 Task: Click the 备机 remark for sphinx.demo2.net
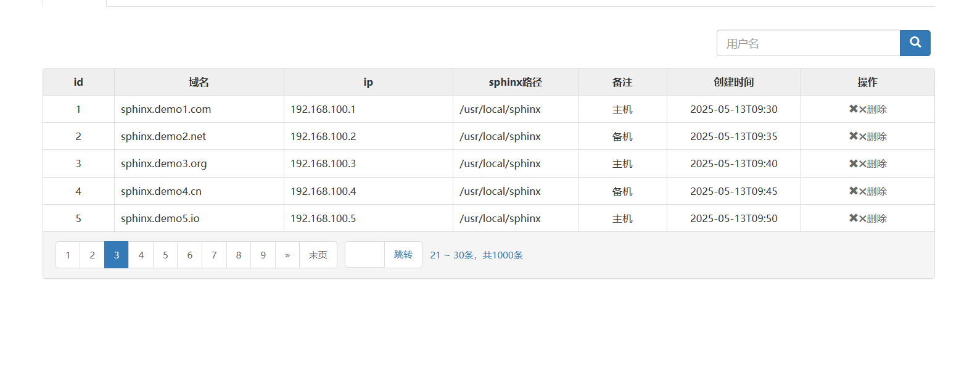pos(622,136)
